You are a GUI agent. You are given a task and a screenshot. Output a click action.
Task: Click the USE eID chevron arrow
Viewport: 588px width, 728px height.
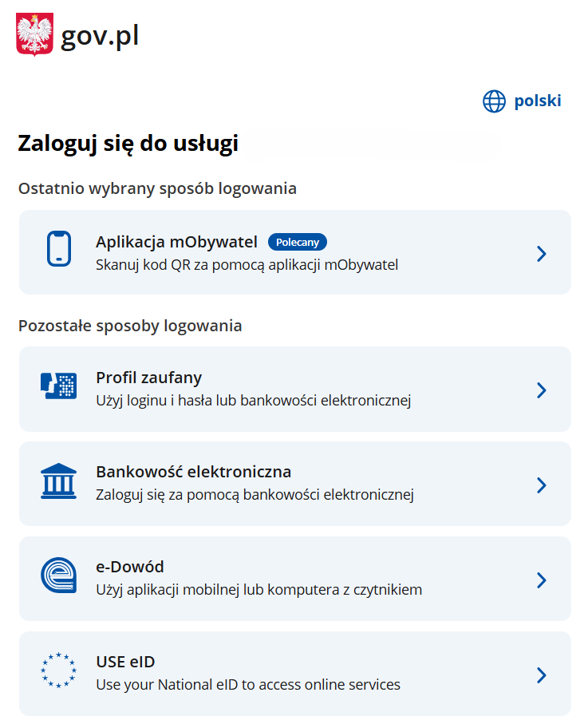[x=542, y=674]
